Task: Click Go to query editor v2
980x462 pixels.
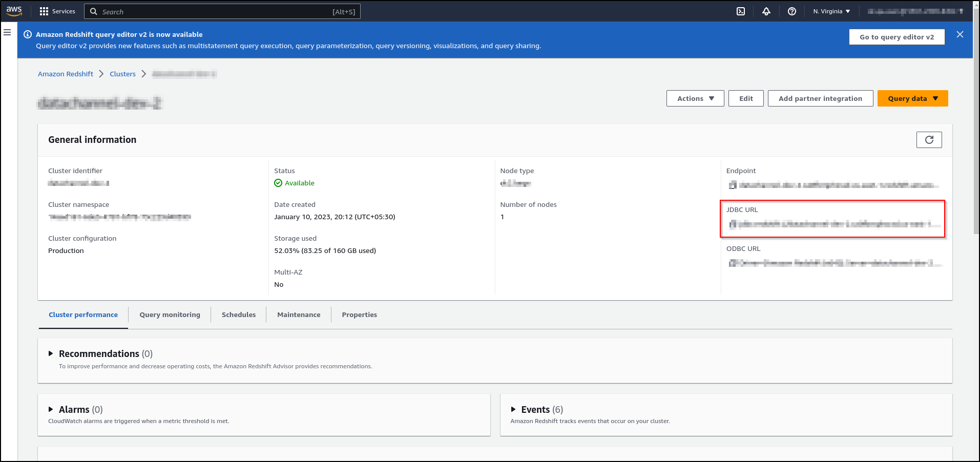Action: tap(896, 37)
